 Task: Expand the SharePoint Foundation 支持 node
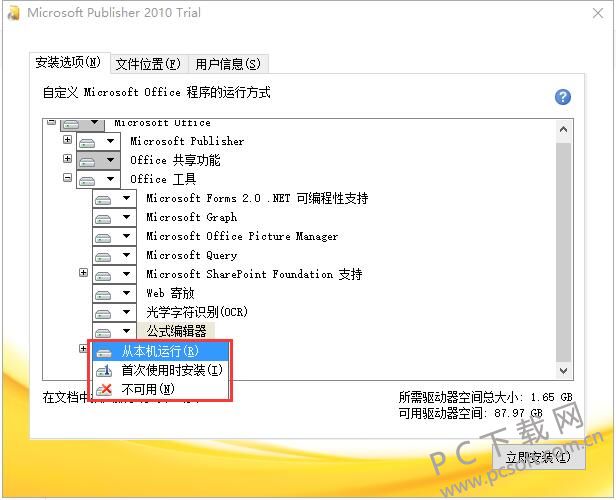click(x=83, y=272)
